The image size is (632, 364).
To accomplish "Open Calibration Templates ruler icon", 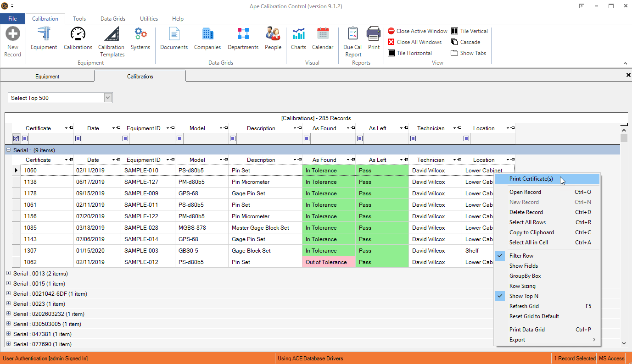I will coord(111,34).
